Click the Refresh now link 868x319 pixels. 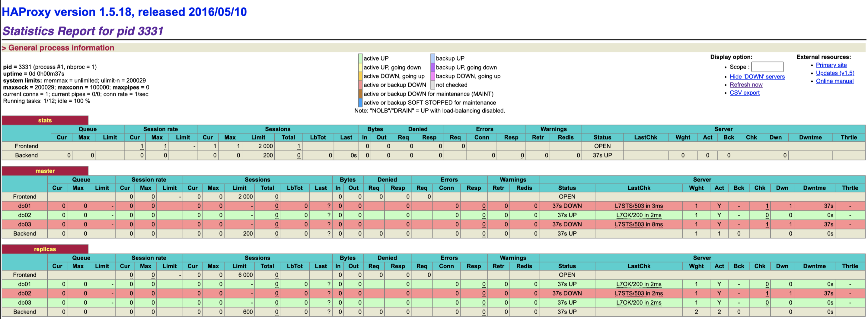(x=746, y=85)
